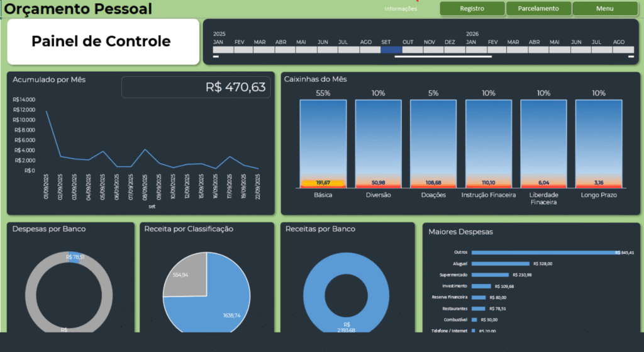
Task: Select the Outros bar in Maiores Despesas
Action: pos(544,253)
